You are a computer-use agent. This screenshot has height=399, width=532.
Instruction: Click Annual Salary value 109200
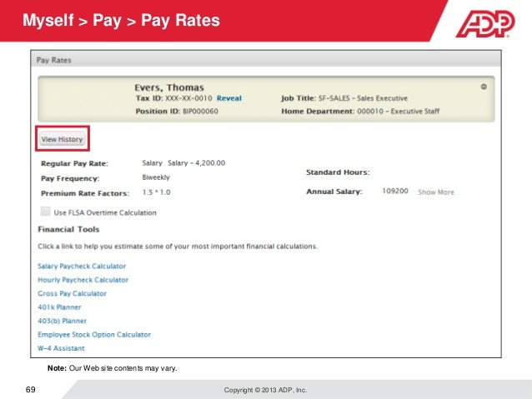395,191
